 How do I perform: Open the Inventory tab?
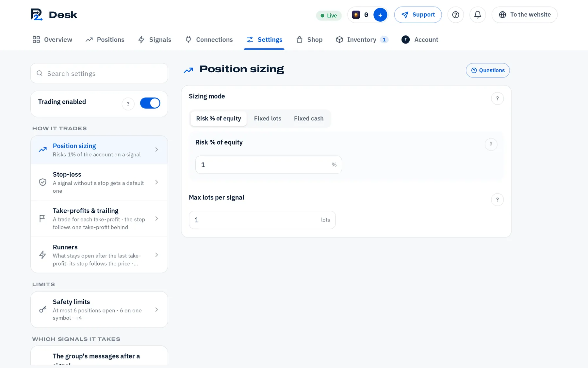click(x=362, y=40)
